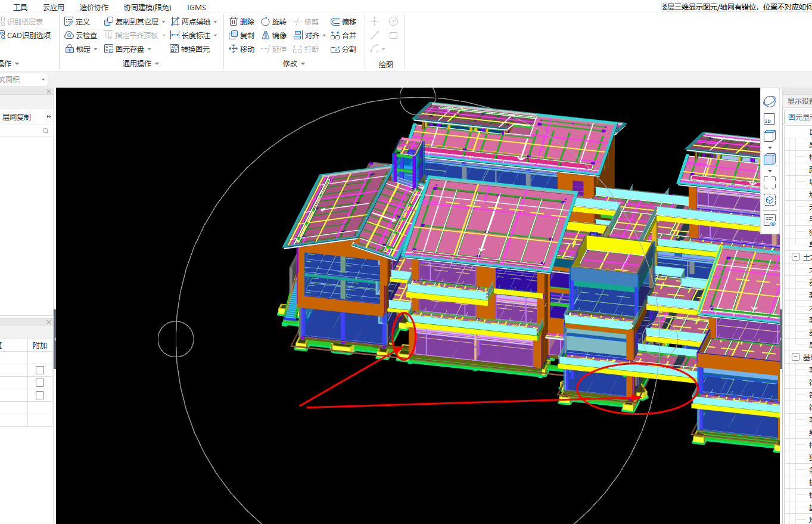Select 复制到其它层 copy to other floors

132,21
